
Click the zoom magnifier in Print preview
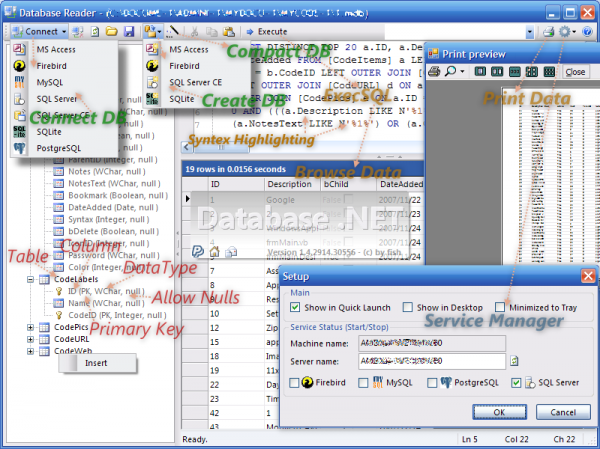tap(451, 72)
